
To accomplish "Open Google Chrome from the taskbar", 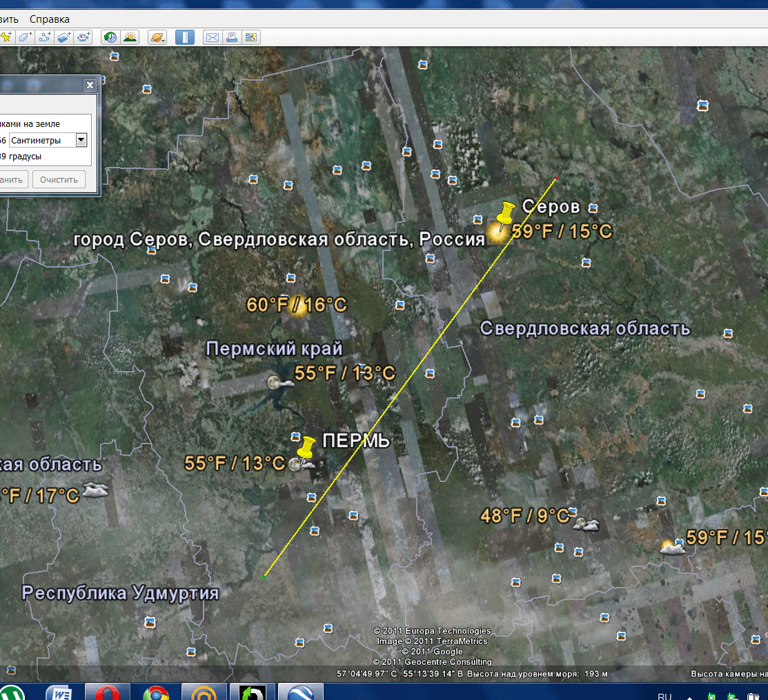I will tap(157, 692).
